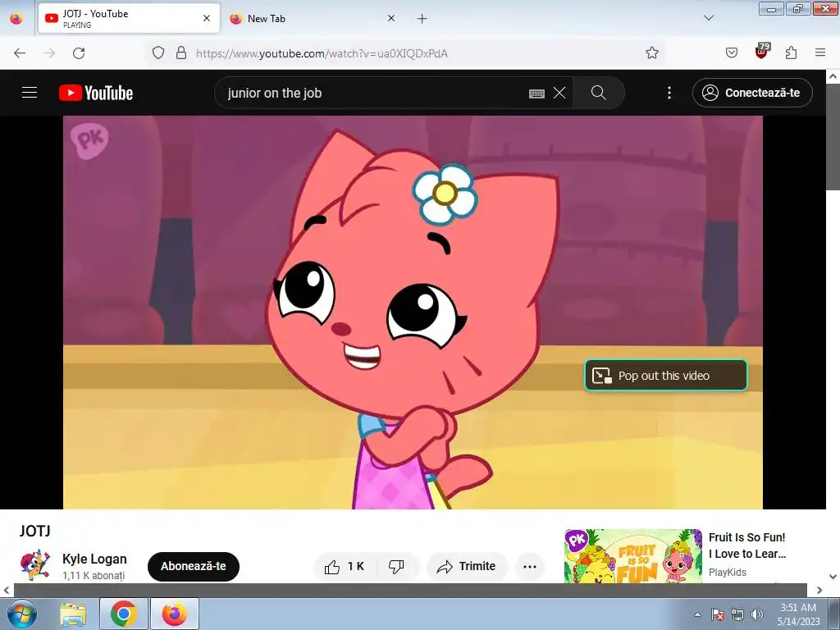
Task: Open the uBlock Origin extension icon
Action: (762, 52)
